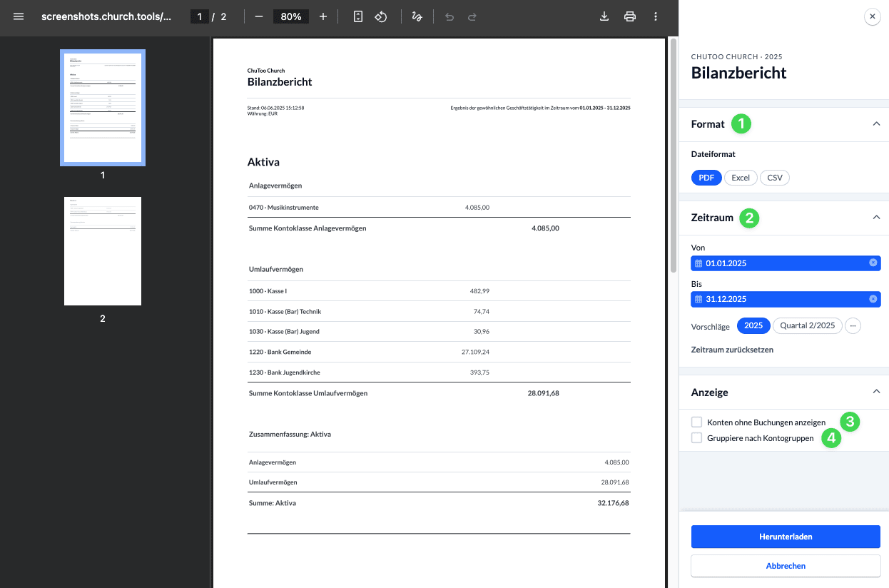Click the Bis date input 31.12.2025

tap(786, 299)
